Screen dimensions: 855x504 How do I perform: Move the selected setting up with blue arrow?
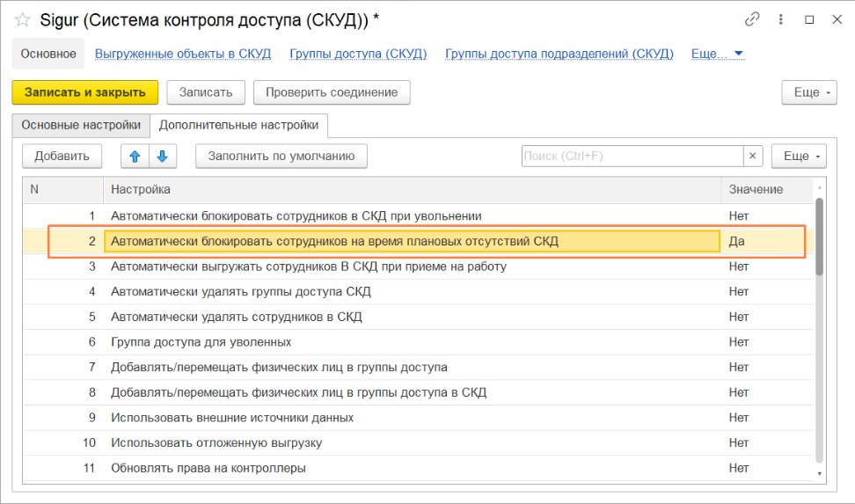click(x=135, y=157)
